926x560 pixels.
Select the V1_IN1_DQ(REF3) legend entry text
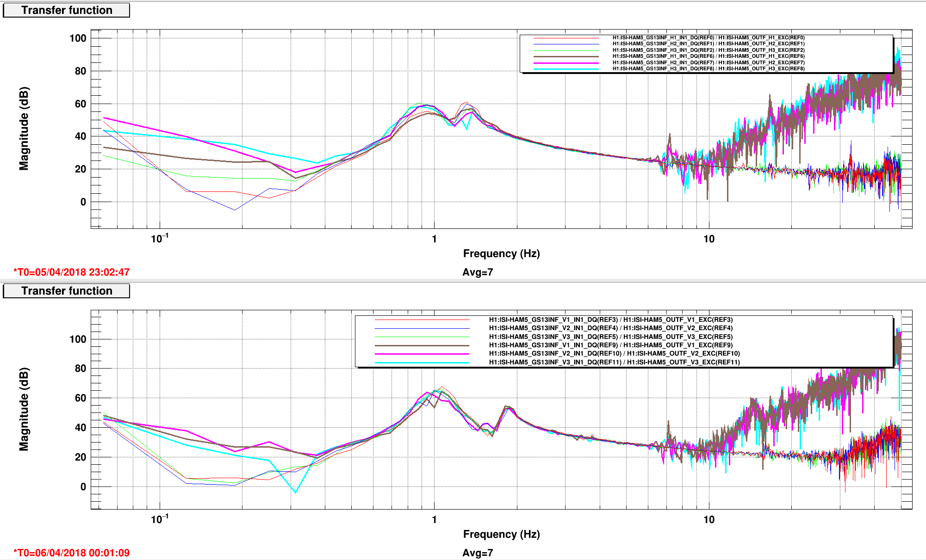click(x=611, y=320)
